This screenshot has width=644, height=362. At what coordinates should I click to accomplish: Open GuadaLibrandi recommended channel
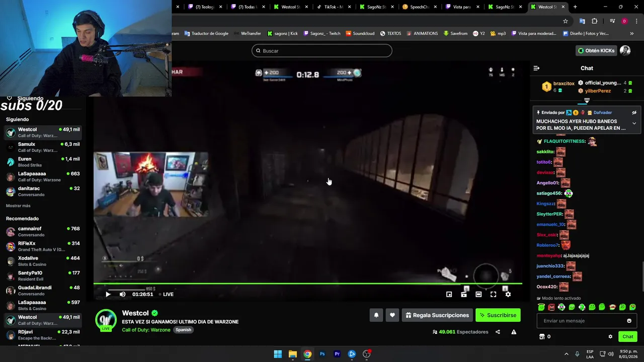click(43, 290)
